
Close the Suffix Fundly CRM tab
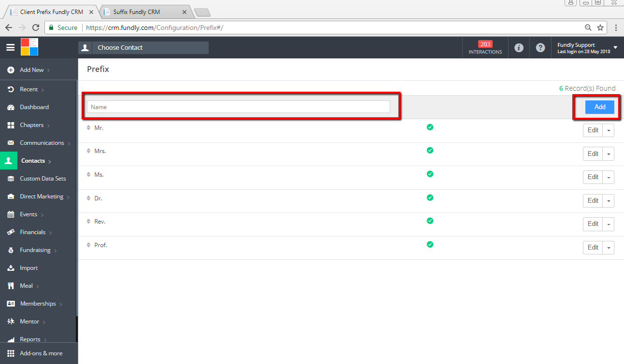(184, 12)
